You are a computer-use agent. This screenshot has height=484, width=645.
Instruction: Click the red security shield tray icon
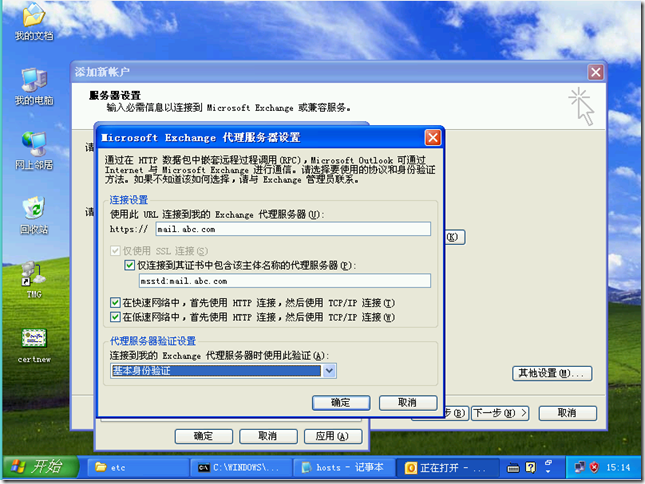[x=594, y=467]
